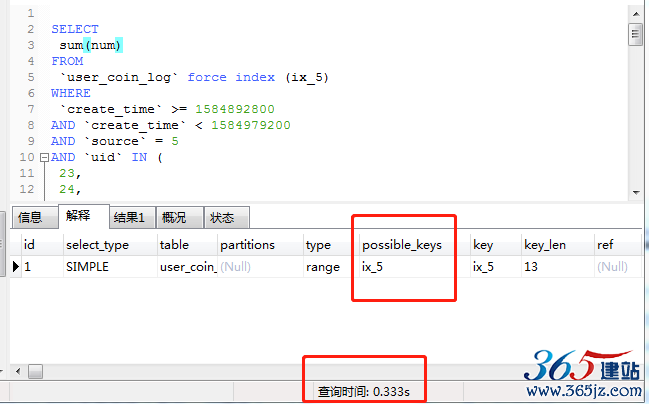Click the key_len column header
649x404 pixels.
tap(544, 245)
